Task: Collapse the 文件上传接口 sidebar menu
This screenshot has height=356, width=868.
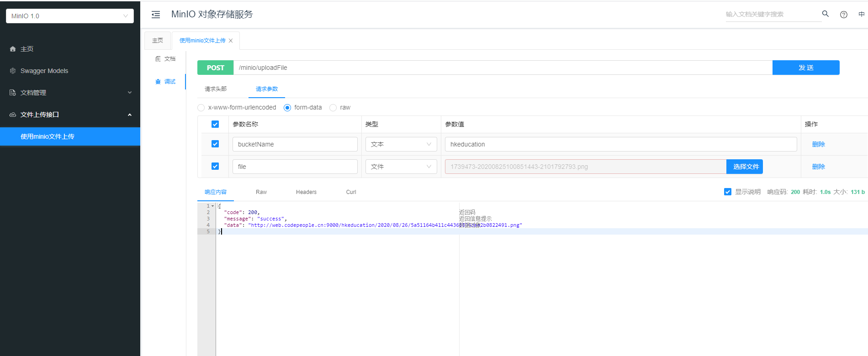Action: (70, 115)
